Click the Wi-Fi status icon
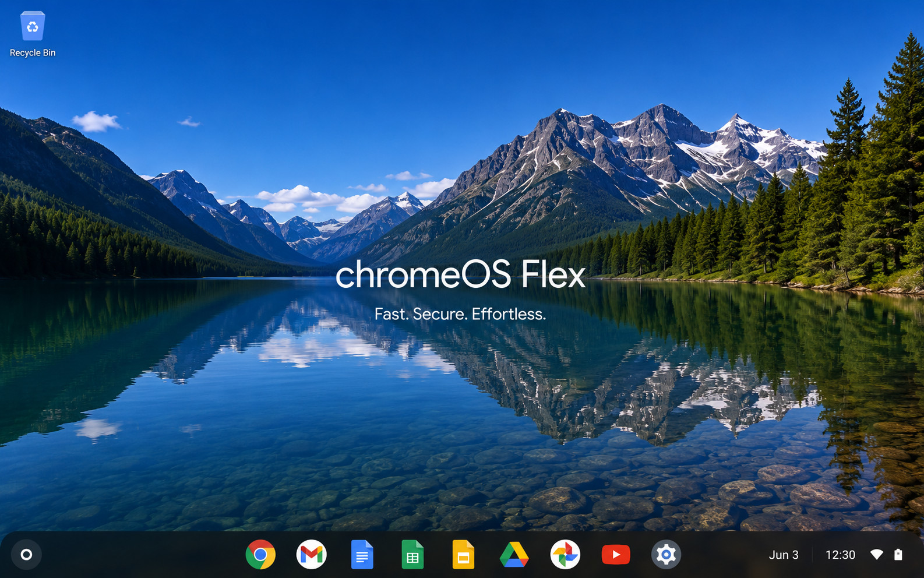 (877, 555)
